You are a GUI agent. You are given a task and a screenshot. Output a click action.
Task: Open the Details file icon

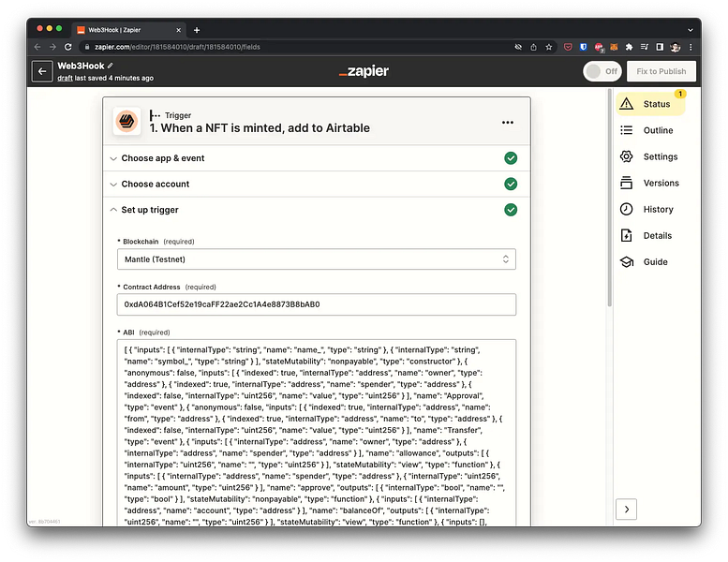click(626, 236)
